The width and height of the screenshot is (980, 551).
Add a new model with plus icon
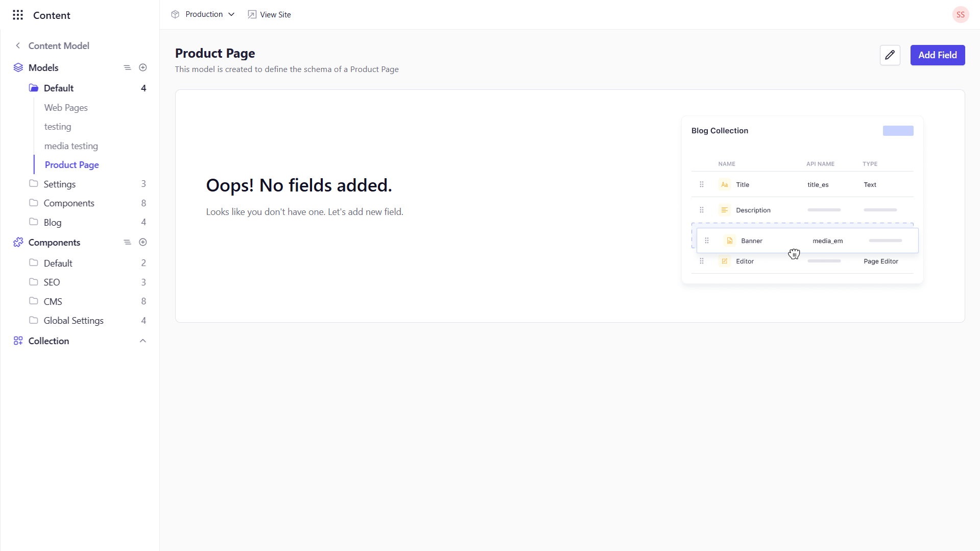click(143, 67)
